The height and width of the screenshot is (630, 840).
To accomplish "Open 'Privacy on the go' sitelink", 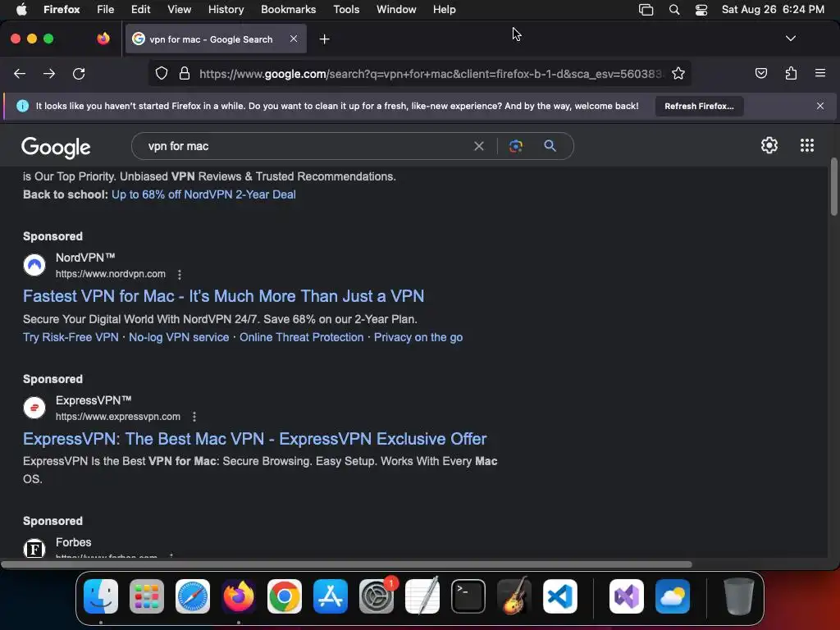I will click(418, 337).
